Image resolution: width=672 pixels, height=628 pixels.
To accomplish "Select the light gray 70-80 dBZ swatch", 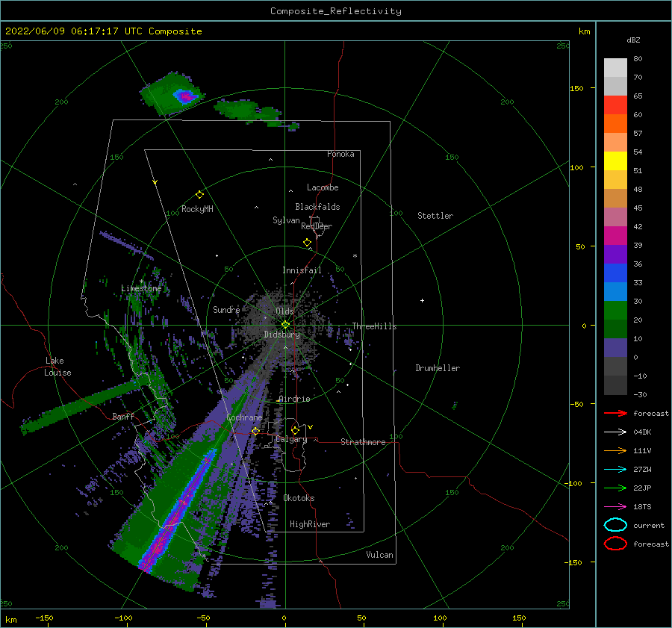I will coord(615,68).
